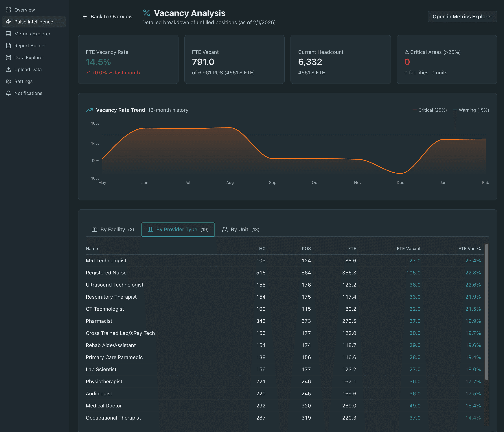Click the Name column header to sort

92,248
